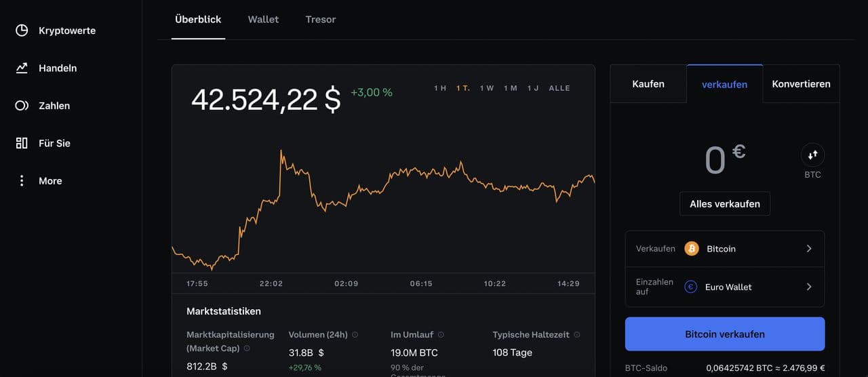Viewport: 868px width, 377px height.
Task: Click the Euro Wallet currency icon
Action: click(692, 287)
